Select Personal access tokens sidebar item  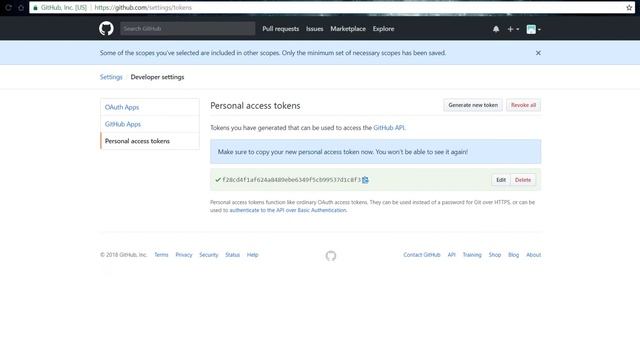point(150,141)
